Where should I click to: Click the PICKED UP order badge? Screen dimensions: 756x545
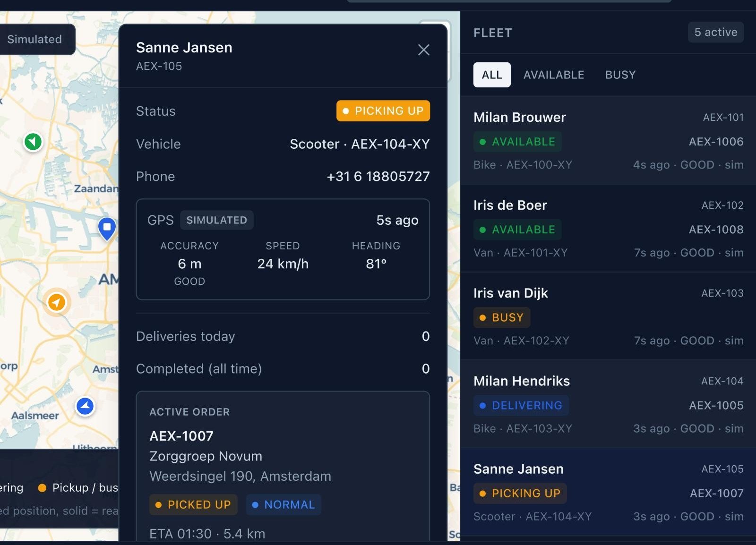pos(193,504)
